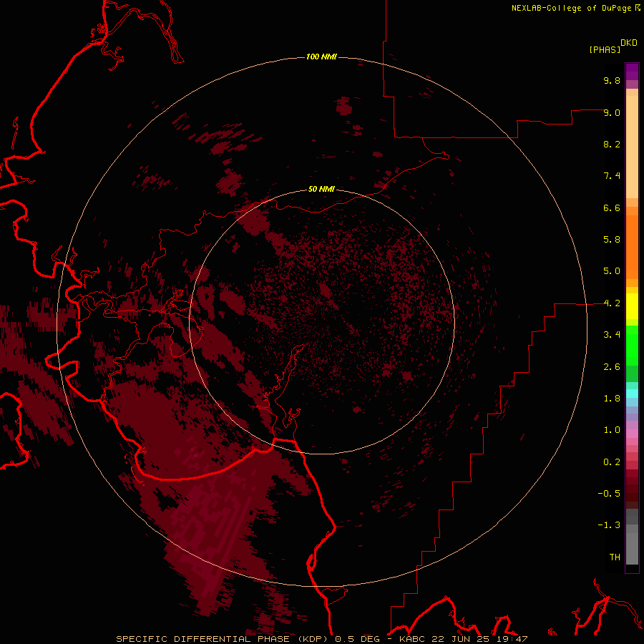Click the 22 JUN 25 date text
644x644 pixels.
coord(462,639)
